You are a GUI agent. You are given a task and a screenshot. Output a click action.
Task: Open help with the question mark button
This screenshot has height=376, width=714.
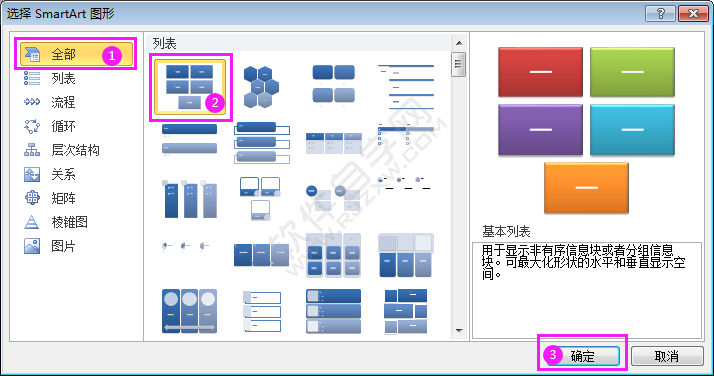point(660,13)
